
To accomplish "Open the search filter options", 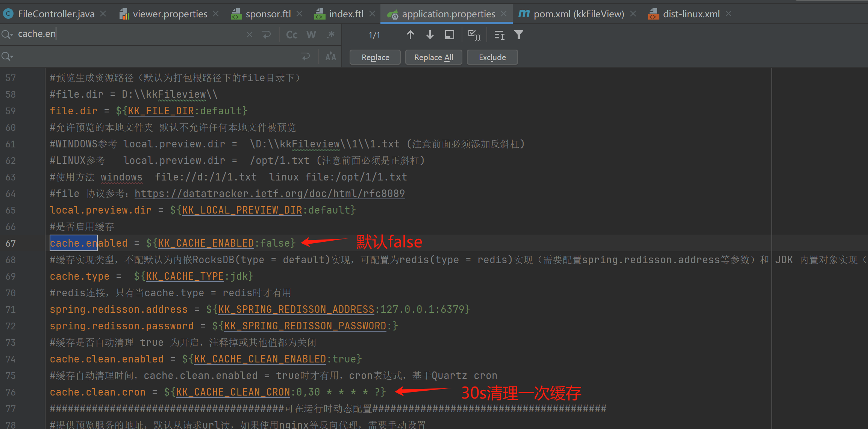I will coord(519,35).
